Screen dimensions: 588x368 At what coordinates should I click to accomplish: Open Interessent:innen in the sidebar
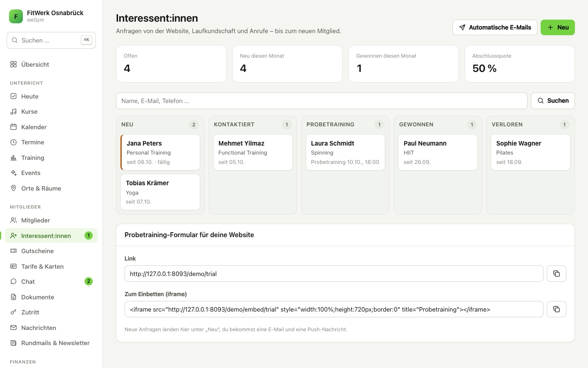[x=51, y=236]
